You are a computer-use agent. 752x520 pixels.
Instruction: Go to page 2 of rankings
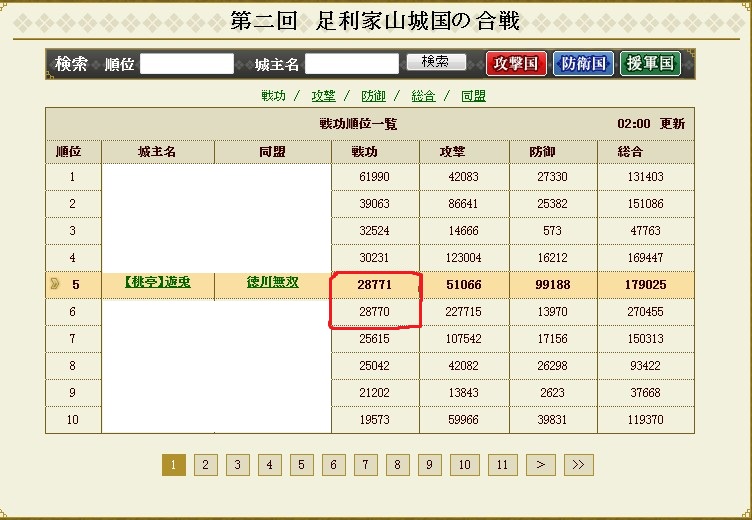206,465
